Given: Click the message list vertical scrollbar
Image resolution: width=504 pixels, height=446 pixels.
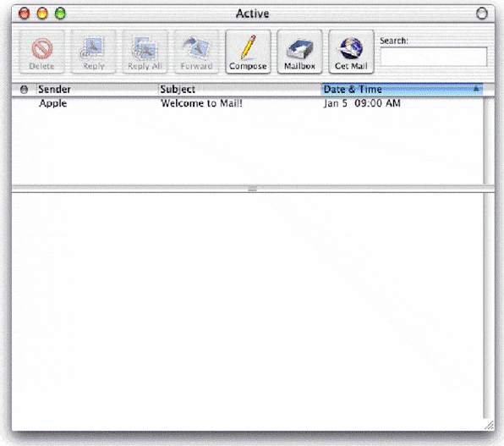Looking at the screenshot, I should pyautogui.click(x=489, y=141).
